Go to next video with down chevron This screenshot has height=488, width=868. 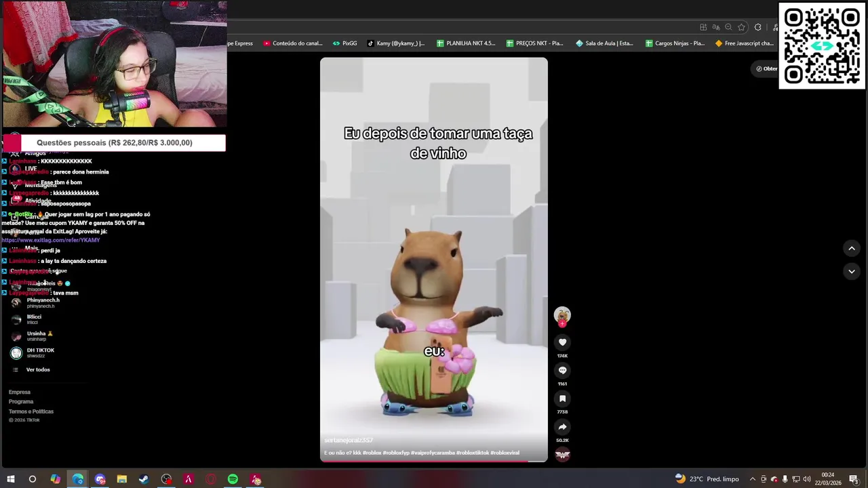coord(852,271)
